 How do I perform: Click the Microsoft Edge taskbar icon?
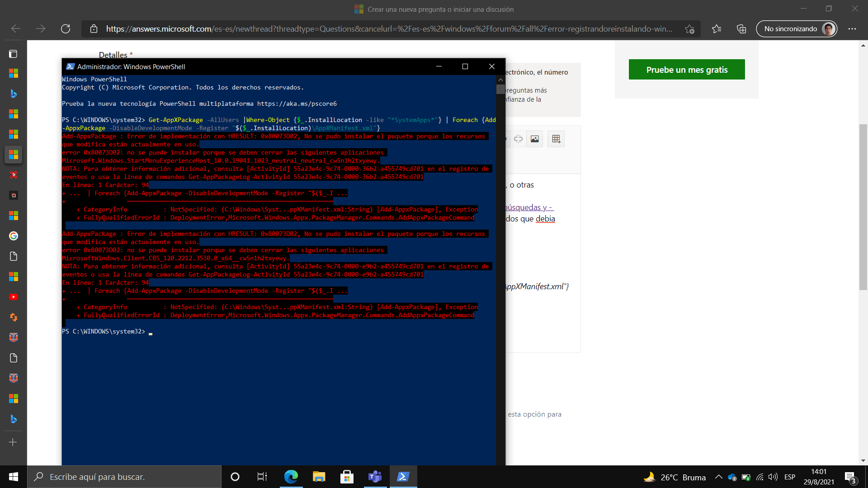point(291,477)
